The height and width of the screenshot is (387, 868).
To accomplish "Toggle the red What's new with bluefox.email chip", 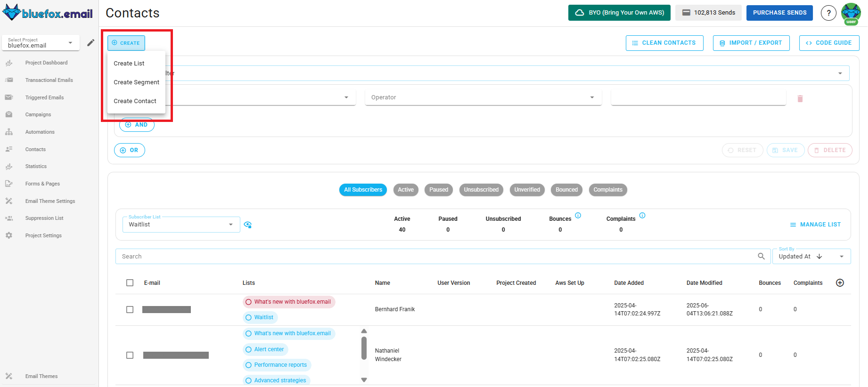I will click(x=289, y=302).
